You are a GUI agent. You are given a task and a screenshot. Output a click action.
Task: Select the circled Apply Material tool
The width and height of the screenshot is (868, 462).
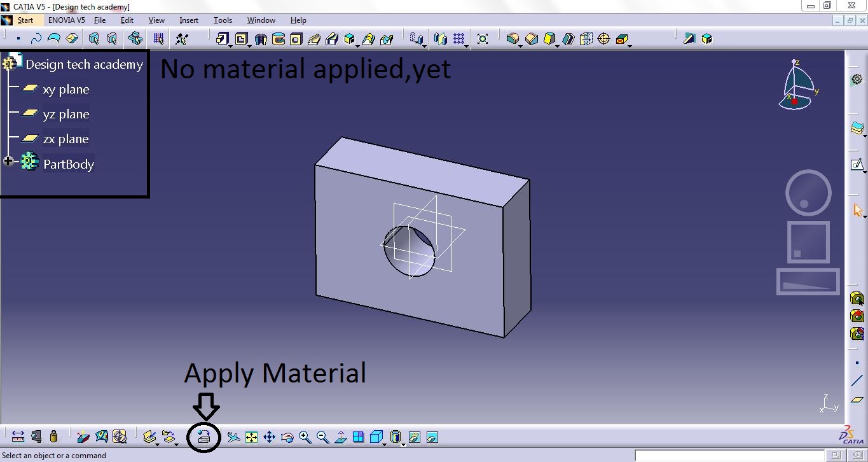203,437
